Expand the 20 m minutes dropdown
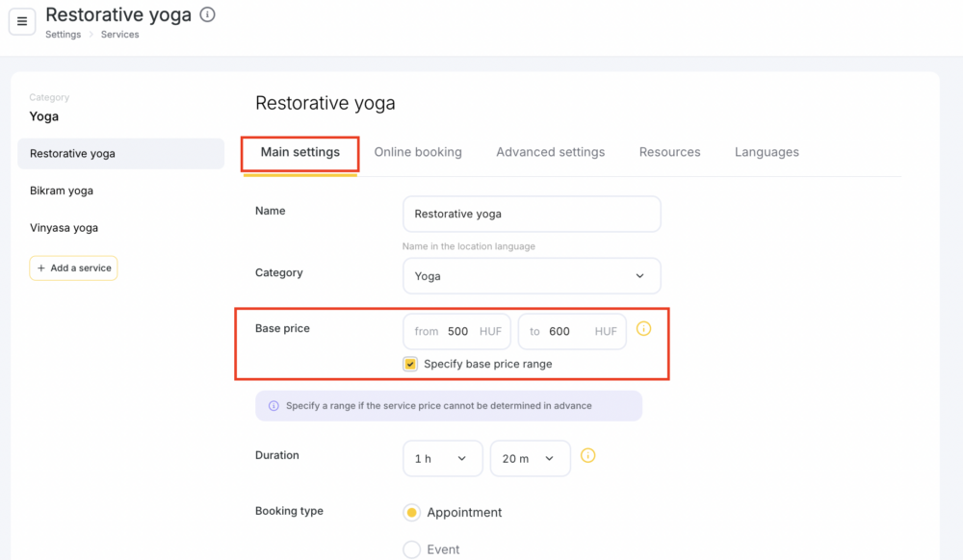 click(x=530, y=458)
